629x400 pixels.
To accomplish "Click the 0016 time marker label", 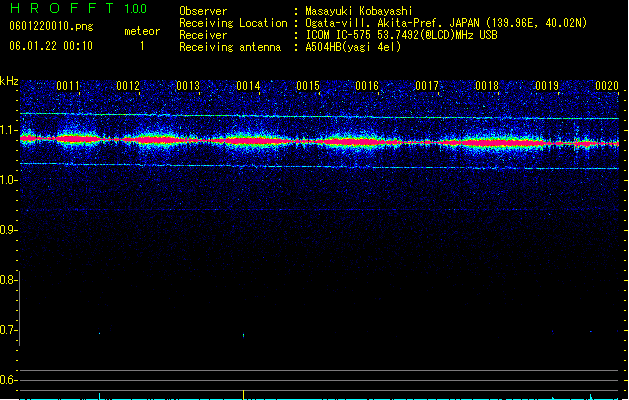I will 367,86.
